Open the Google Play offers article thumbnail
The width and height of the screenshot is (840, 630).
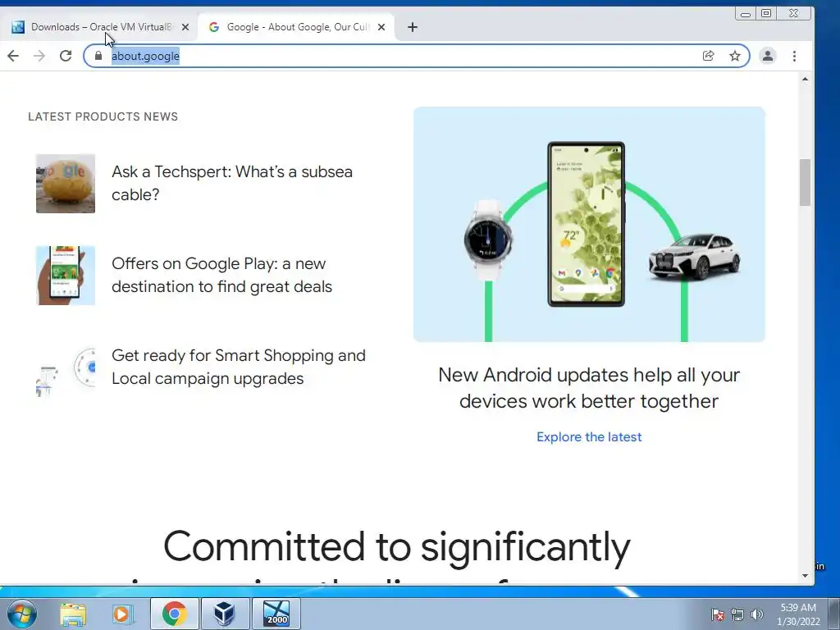coord(66,276)
